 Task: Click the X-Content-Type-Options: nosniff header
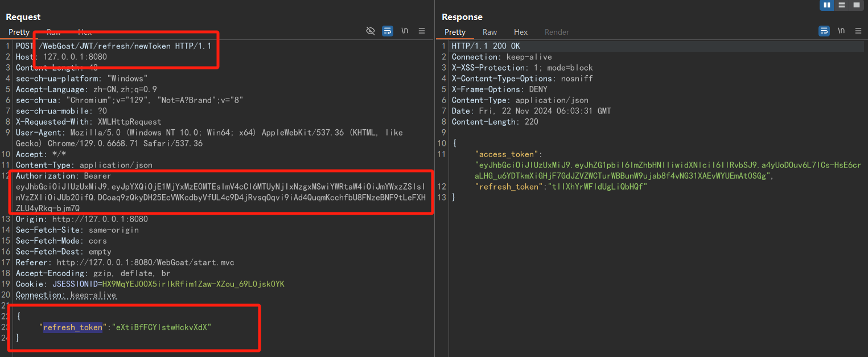click(522, 79)
